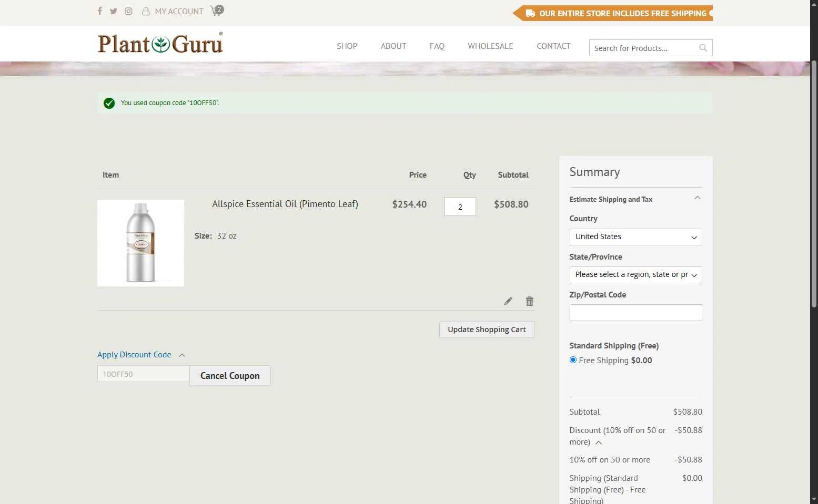818x504 pixels.
Task: Click Update Shopping Cart button
Action: [x=487, y=330]
